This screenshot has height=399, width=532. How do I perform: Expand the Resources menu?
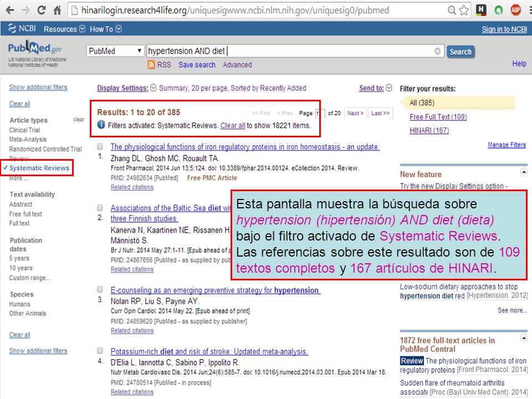[64, 29]
